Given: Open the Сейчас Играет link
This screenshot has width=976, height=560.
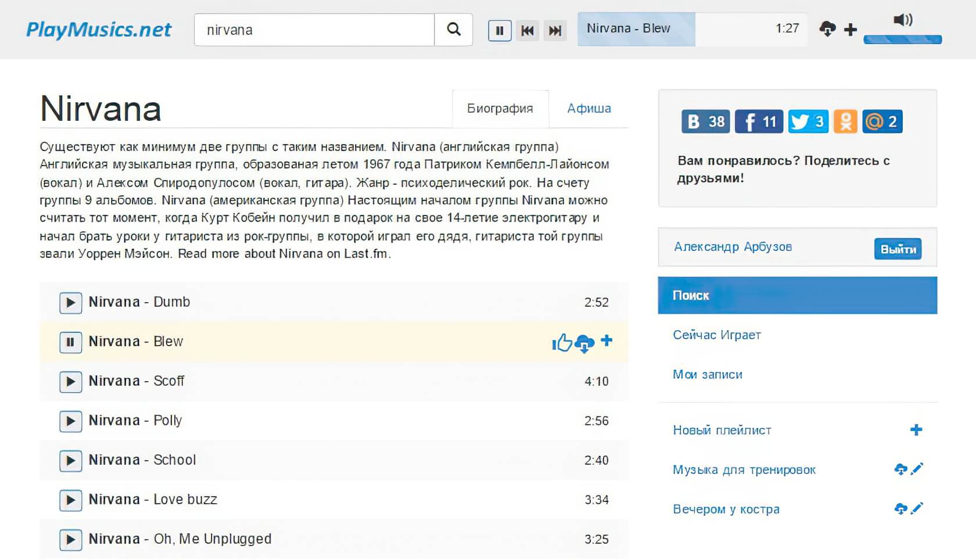Looking at the screenshot, I should [x=716, y=335].
